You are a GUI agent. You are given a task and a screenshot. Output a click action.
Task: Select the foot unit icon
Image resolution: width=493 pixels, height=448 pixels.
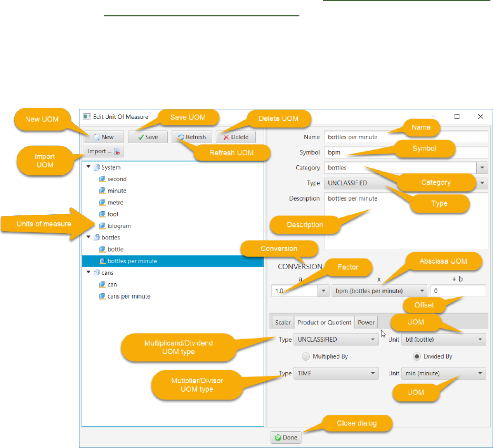[102, 214]
